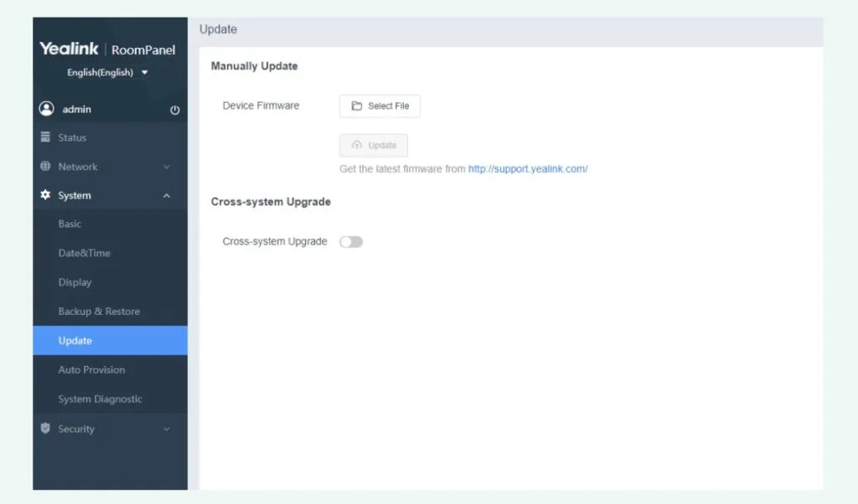Click the folder icon in Select File

357,106
